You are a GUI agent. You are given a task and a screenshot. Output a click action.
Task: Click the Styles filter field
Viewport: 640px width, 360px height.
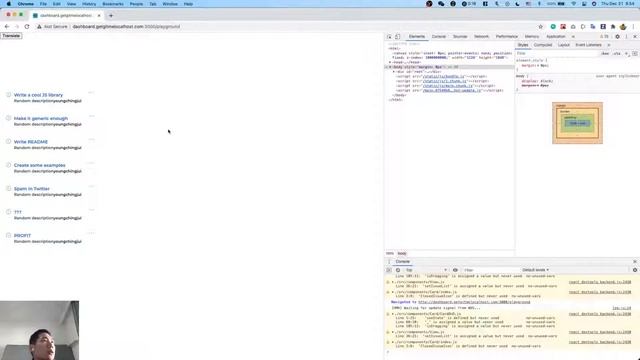(x=557, y=53)
